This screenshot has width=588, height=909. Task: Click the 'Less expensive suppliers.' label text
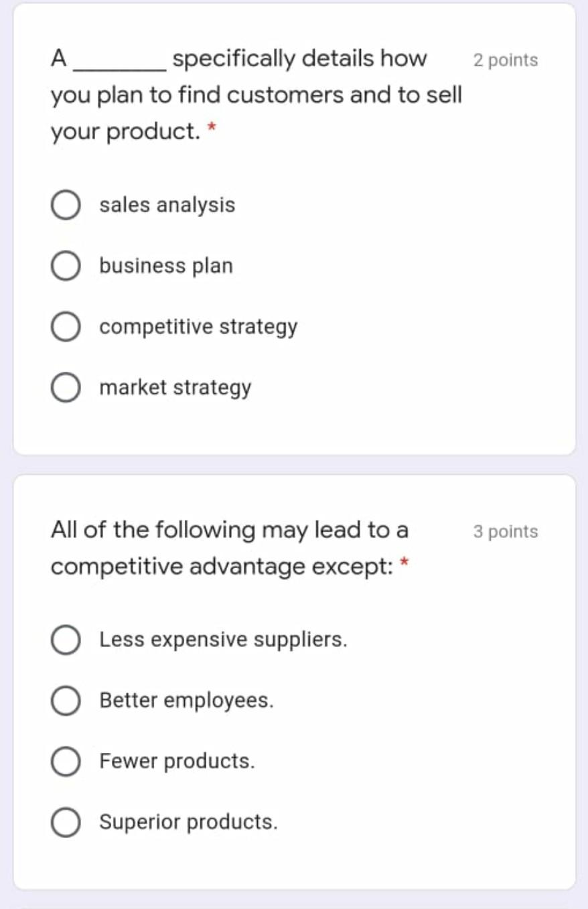coord(224,640)
